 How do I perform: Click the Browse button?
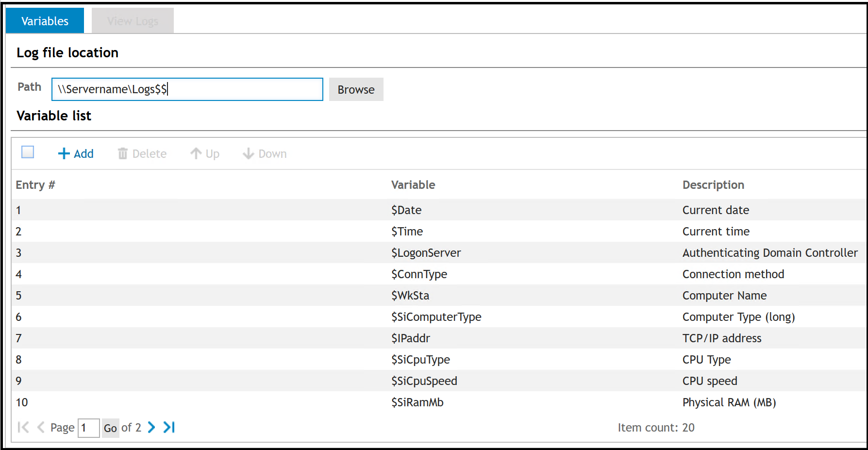[x=356, y=90]
